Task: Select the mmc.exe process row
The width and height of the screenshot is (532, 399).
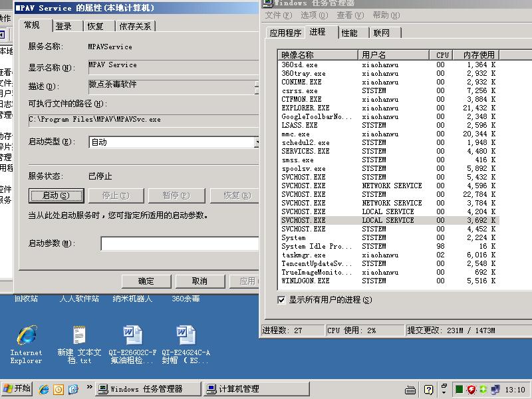Action: coord(389,134)
